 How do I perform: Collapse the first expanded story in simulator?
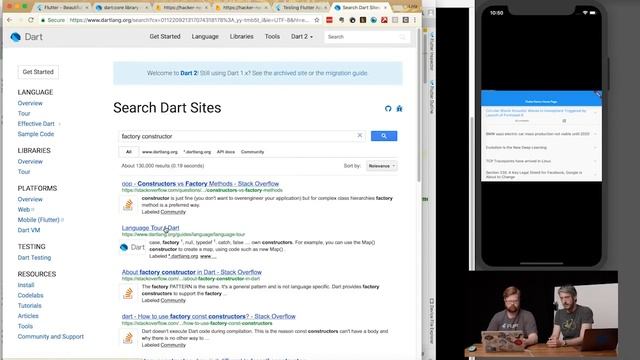coord(596,112)
